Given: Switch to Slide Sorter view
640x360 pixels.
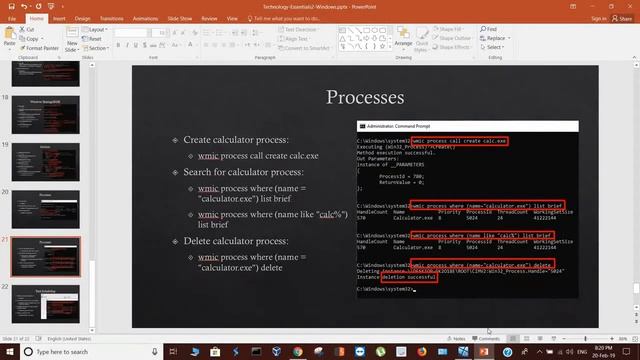Looking at the screenshot, I should (x=527, y=339).
